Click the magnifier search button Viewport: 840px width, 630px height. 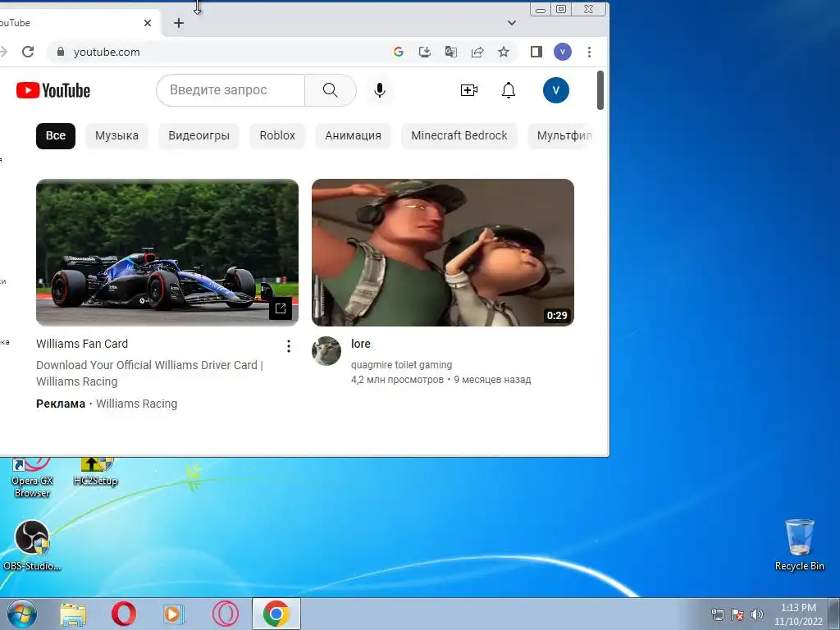[x=331, y=90]
